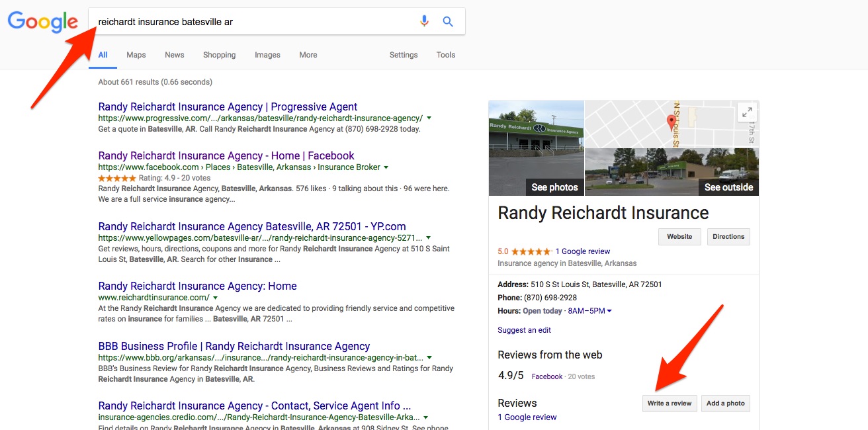
Task: Open the Shopping tab
Action: [x=220, y=55]
